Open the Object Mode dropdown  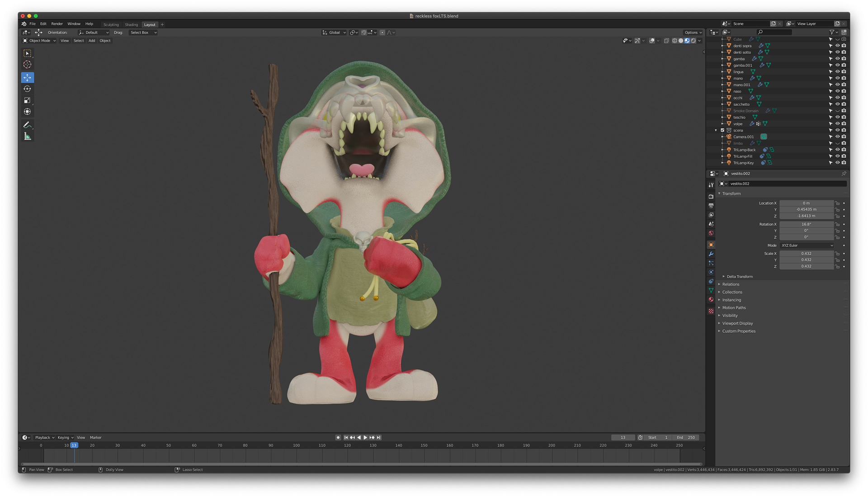(x=40, y=41)
